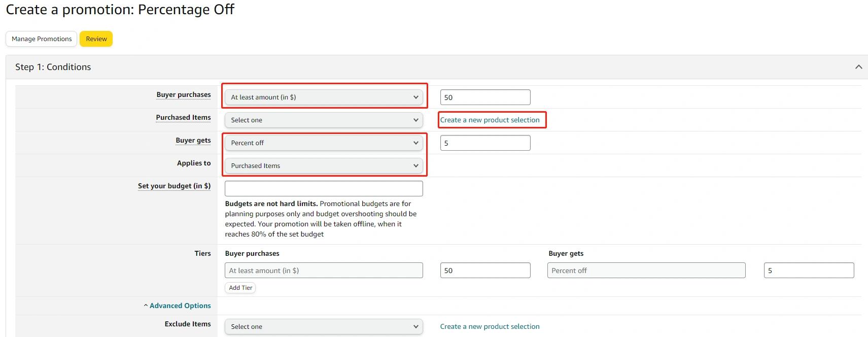Open the Buyer purchases dropdown
Image resolution: width=868 pixels, height=337 pixels.
click(324, 97)
